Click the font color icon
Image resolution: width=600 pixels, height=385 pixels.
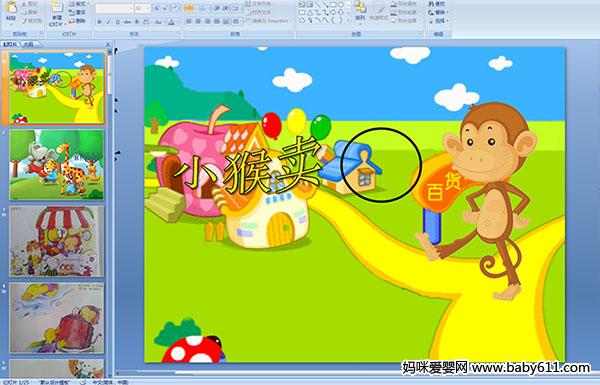pos(171,22)
